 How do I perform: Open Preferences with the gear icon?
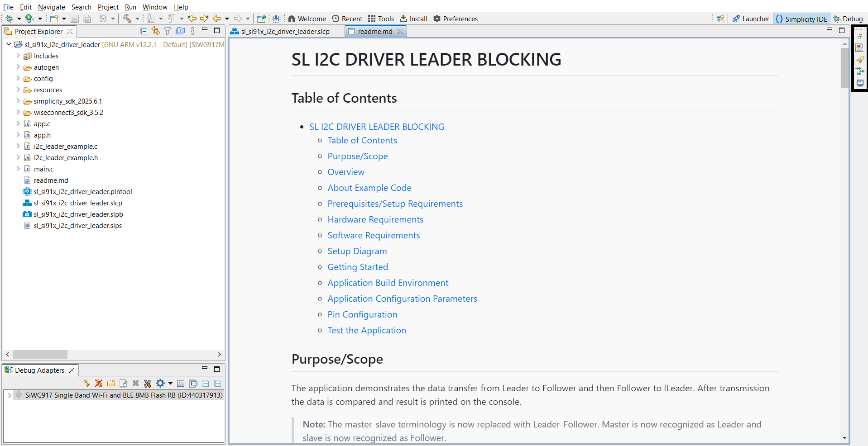(x=455, y=19)
